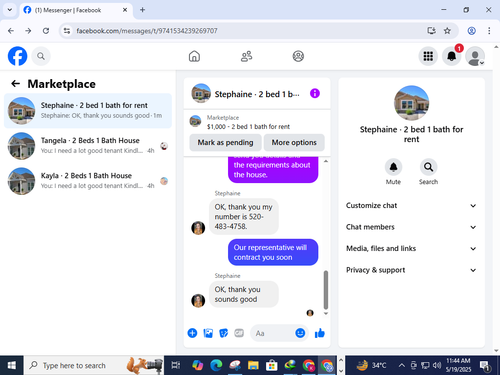Screen dimensions: 500x375
Task: Open more actions plus icon in the composer
Action: pyautogui.click(x=192, y=333)
